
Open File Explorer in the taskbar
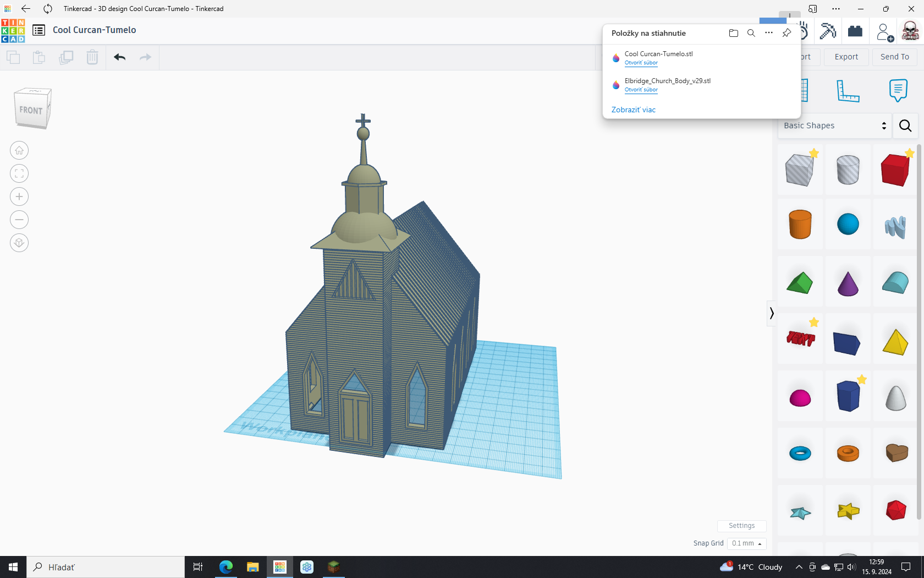pyautogui.click(x=252, y=567)
